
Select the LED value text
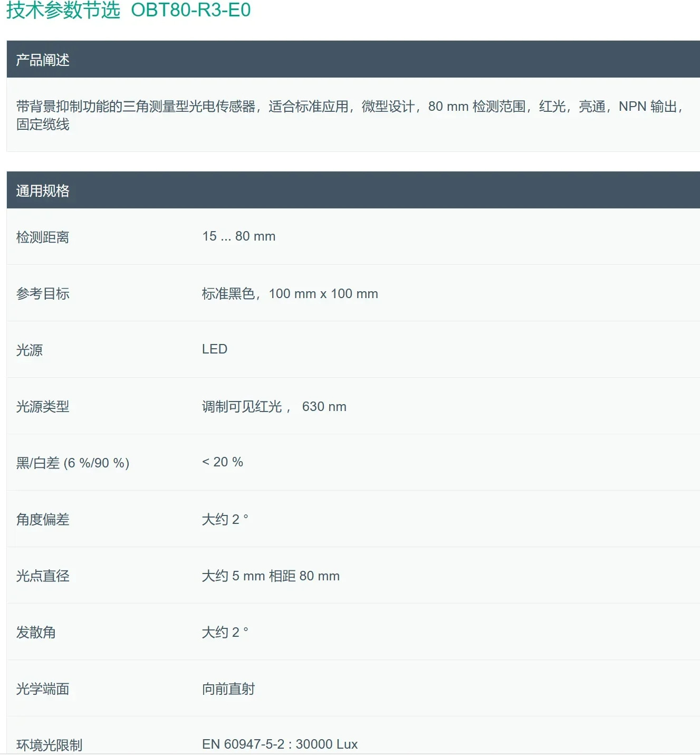point(215,349)
